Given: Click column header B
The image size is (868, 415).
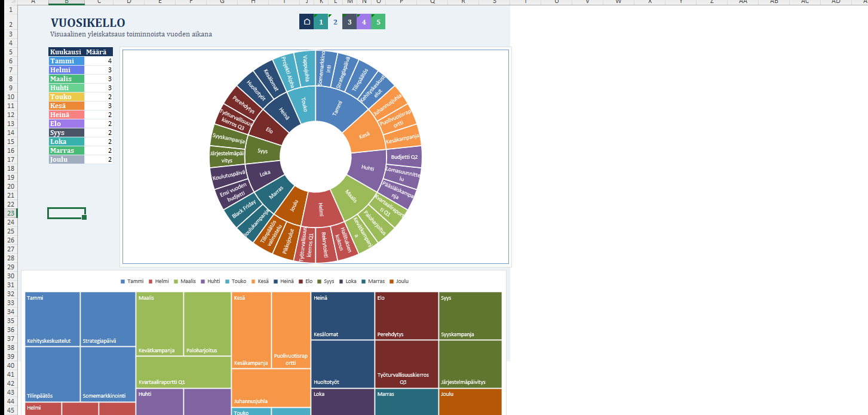Looking at the screenshot, I should tap(66, 2).
